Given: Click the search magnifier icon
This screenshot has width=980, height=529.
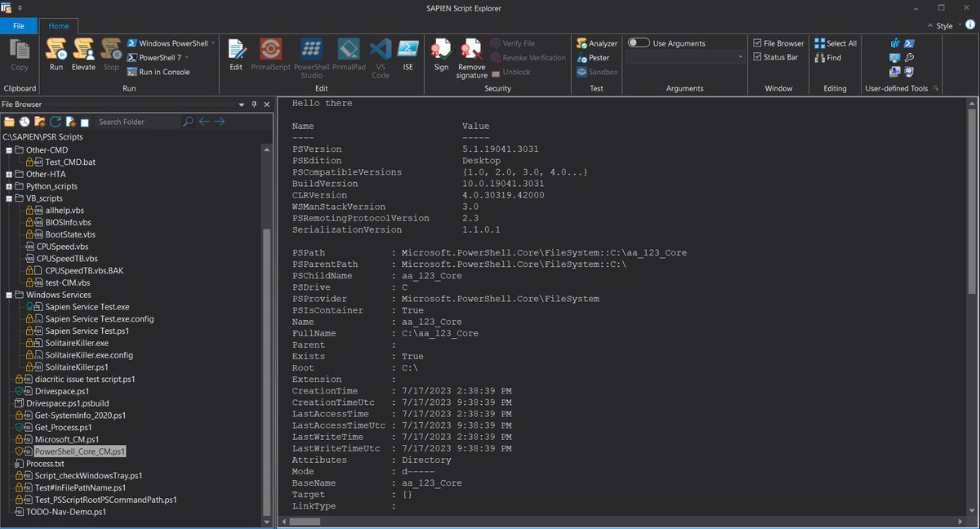Looking at the screenshot, I should point(189,122).
